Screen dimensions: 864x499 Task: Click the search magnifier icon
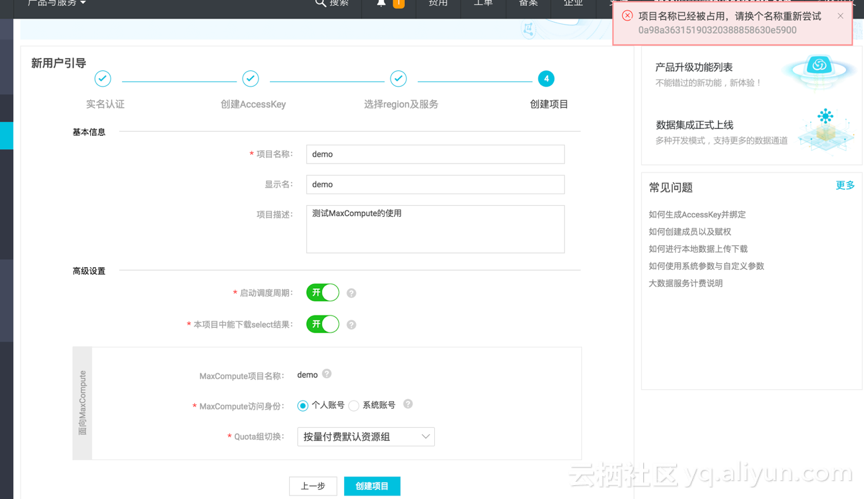click(x=320, y=3)
